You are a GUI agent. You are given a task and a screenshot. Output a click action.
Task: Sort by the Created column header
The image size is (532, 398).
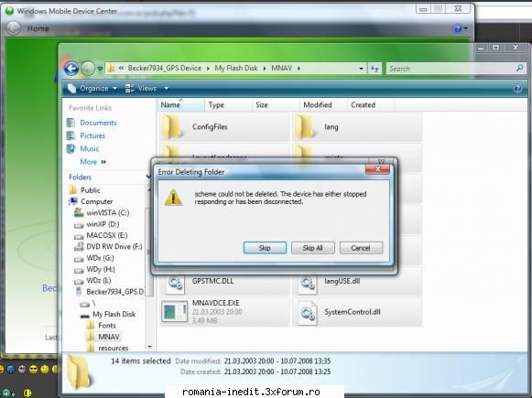(371, 105)
